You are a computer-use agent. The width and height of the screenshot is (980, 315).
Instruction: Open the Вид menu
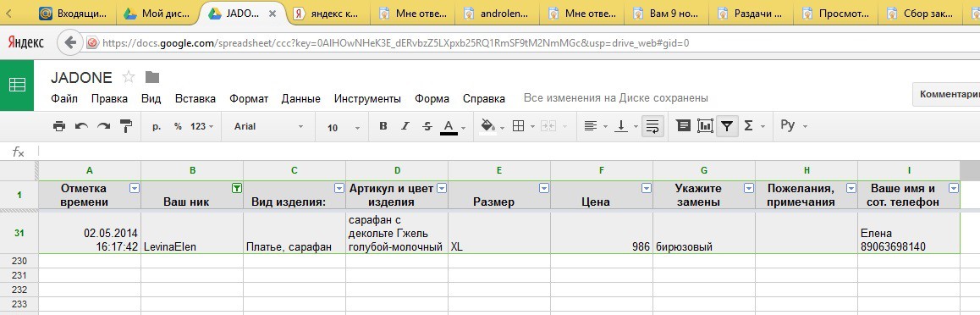[151, 99]
